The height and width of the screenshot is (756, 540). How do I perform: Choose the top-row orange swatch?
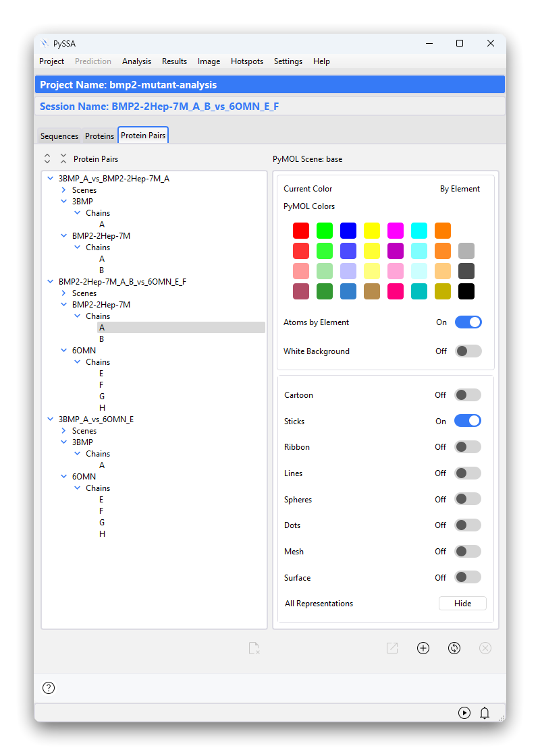(x=443, y=231)
